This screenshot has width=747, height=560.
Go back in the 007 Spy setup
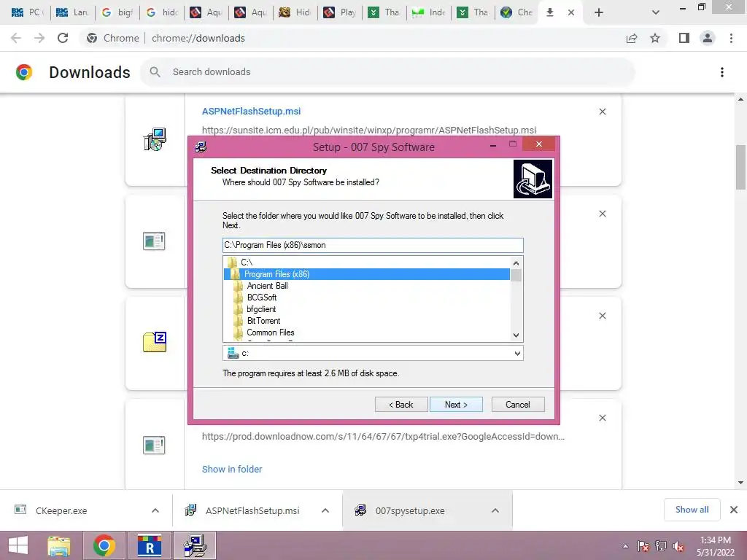point(401,404)
